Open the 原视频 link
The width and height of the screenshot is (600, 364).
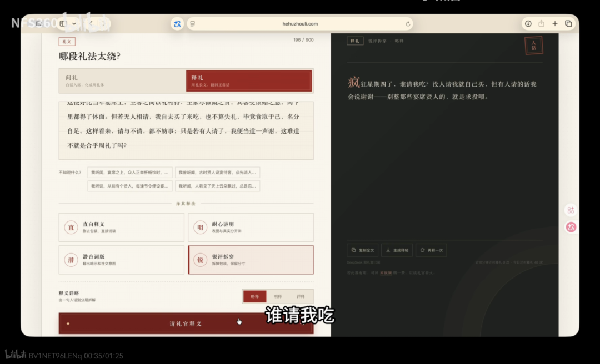tap(386, 273)
